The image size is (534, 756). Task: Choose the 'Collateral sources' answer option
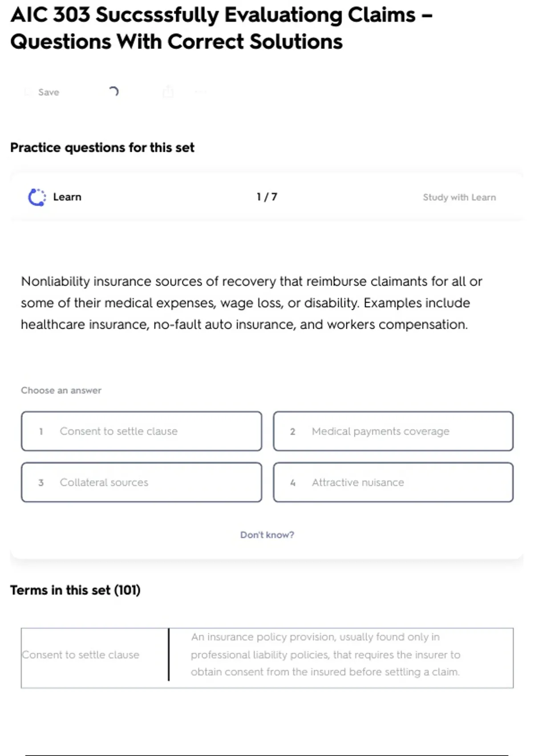[x=142, y=483]
